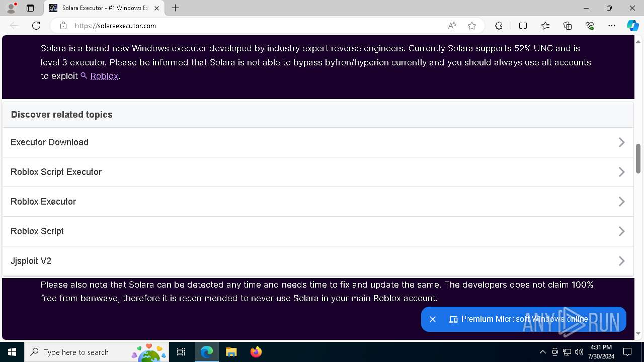This screenshot has width=644, height=362.
Task: Open the Roblox Script Executor topic
Action: 318,172
